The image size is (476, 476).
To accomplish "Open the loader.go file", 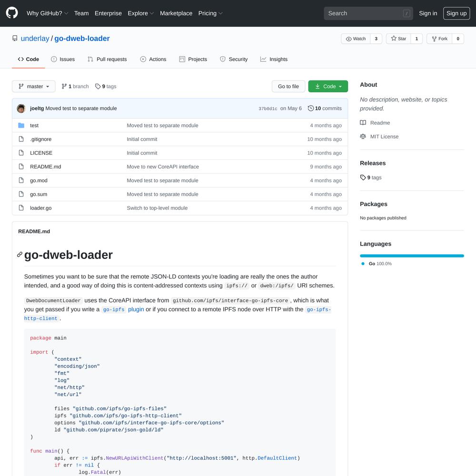I will pos(40,208).
